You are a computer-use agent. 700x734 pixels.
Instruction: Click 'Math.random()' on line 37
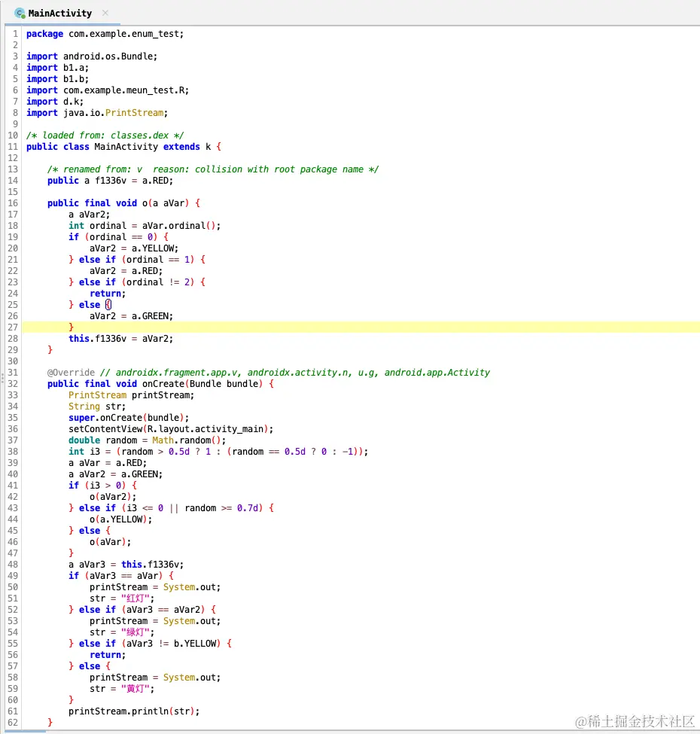186,440
